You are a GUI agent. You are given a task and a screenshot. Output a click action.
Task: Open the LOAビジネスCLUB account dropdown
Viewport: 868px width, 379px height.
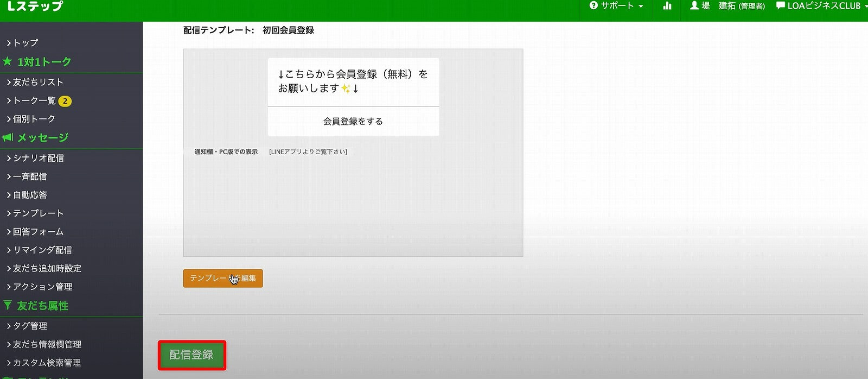click(821, 6)
